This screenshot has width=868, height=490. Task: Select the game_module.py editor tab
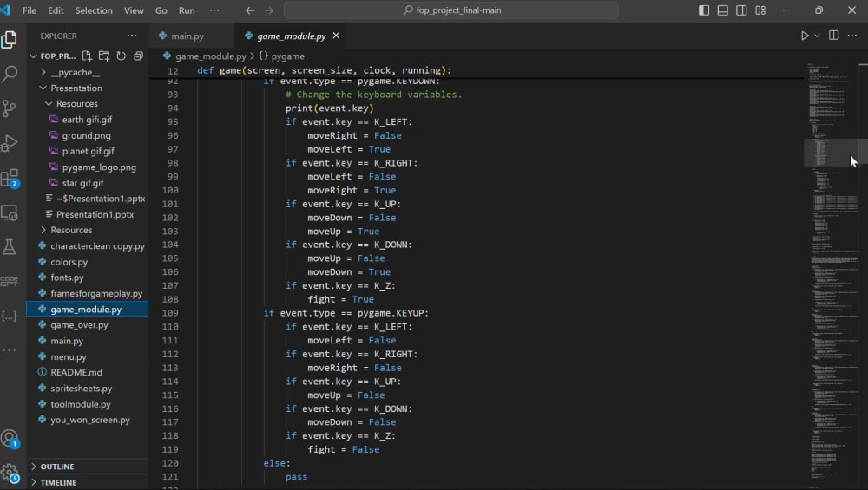[291, 36]
